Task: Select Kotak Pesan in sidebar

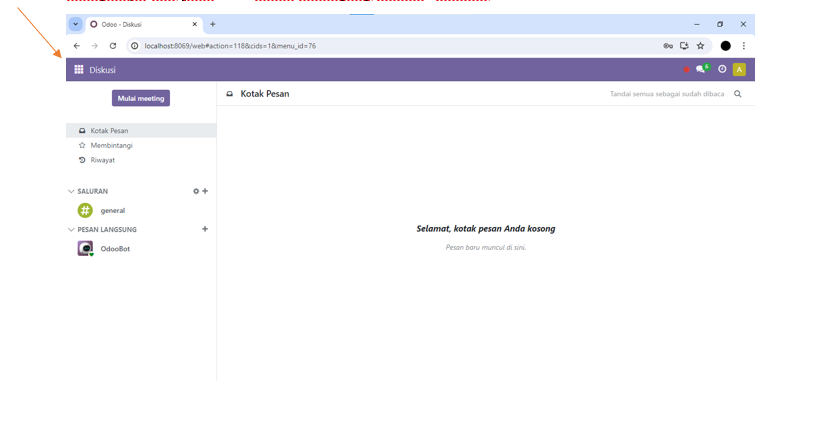Action: coord(141,131)
